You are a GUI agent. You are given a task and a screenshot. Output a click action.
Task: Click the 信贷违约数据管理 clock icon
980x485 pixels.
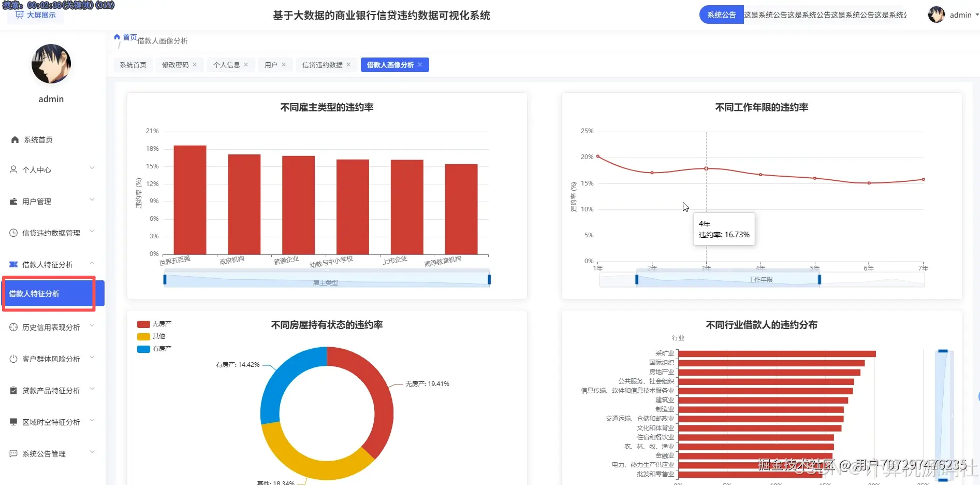pyautogui.click(x=13, y=232)
